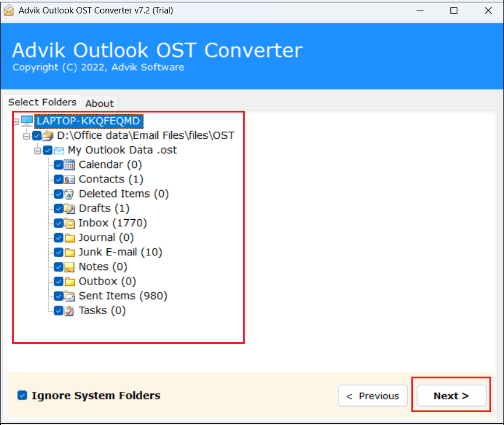504x425 pixels.
Task: Select the Tasks (0) label
Action: click(x=102, y=311)
